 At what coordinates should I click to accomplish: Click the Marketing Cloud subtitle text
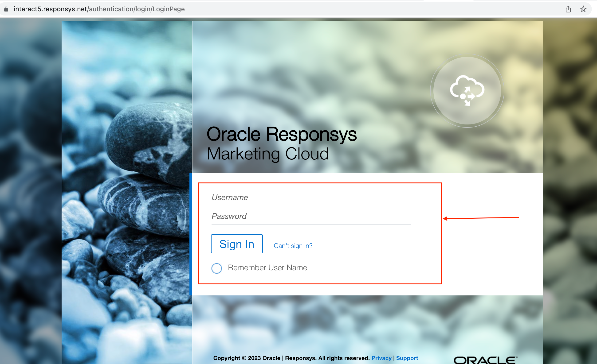click(268, 154)
